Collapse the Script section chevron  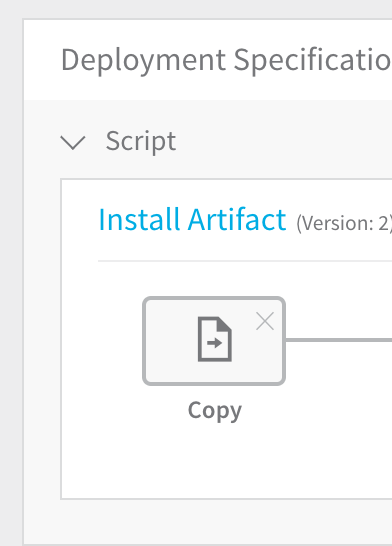[73, 143]
